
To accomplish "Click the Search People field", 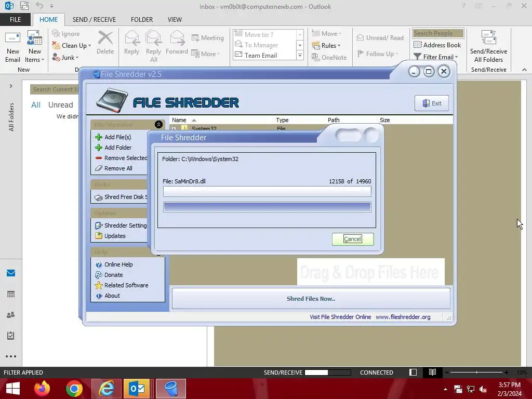I will point(438,33).
